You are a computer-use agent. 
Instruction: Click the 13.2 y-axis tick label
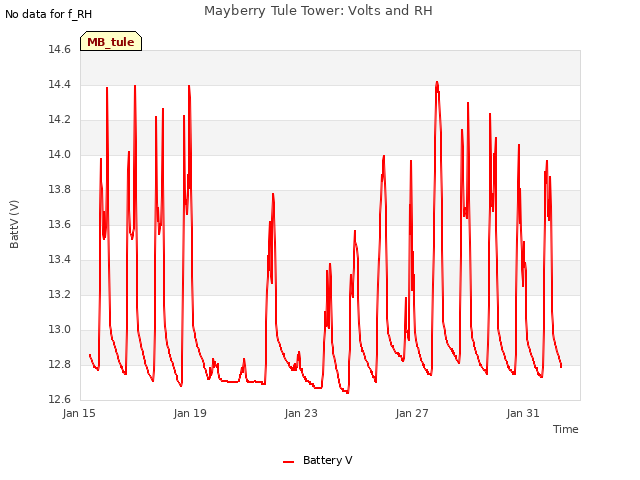coord(60,295)
